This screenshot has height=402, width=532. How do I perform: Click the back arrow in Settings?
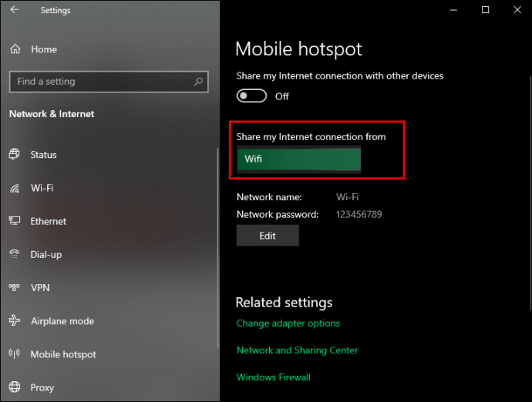(x=14, y=10)
